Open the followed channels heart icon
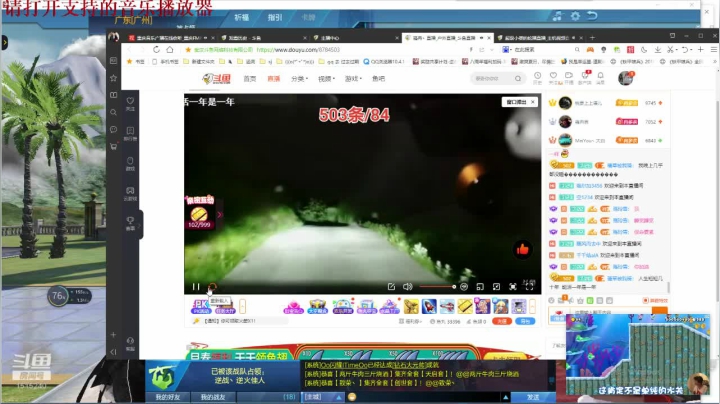Viewport: 720px width, 404px height. [553, 77]
